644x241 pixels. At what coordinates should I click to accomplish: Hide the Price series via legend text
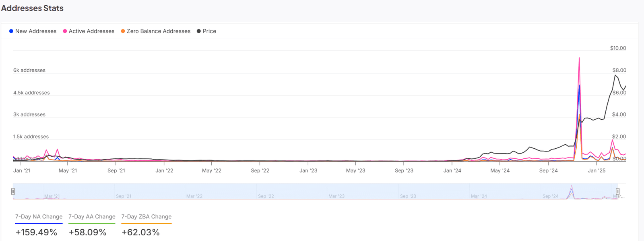click(x=209, y=31)
